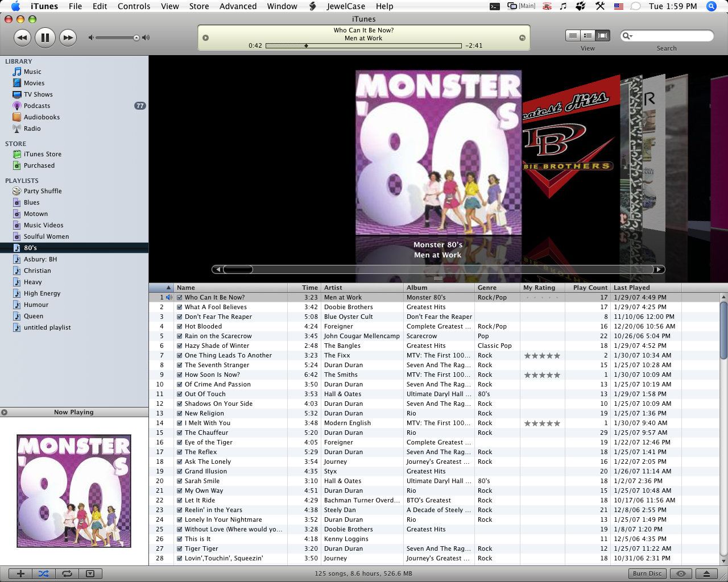The height and width of the screenshot is (582, 728).
Task: Open the search options dropdown magnifier
Action: coord(628,36)
